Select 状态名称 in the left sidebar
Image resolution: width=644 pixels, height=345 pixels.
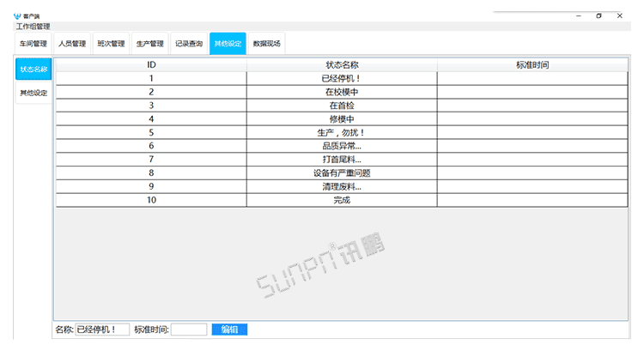click(33, 69)
